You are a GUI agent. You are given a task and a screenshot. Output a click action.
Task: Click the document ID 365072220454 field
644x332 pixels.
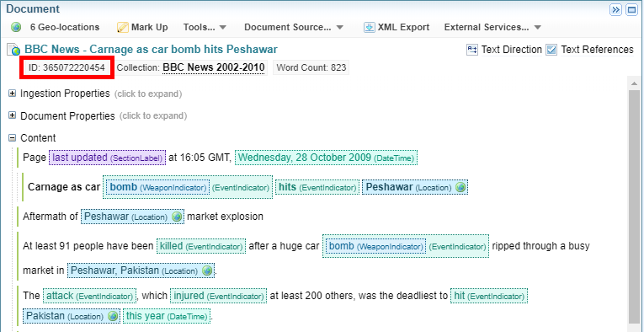[x=67, y=67]
